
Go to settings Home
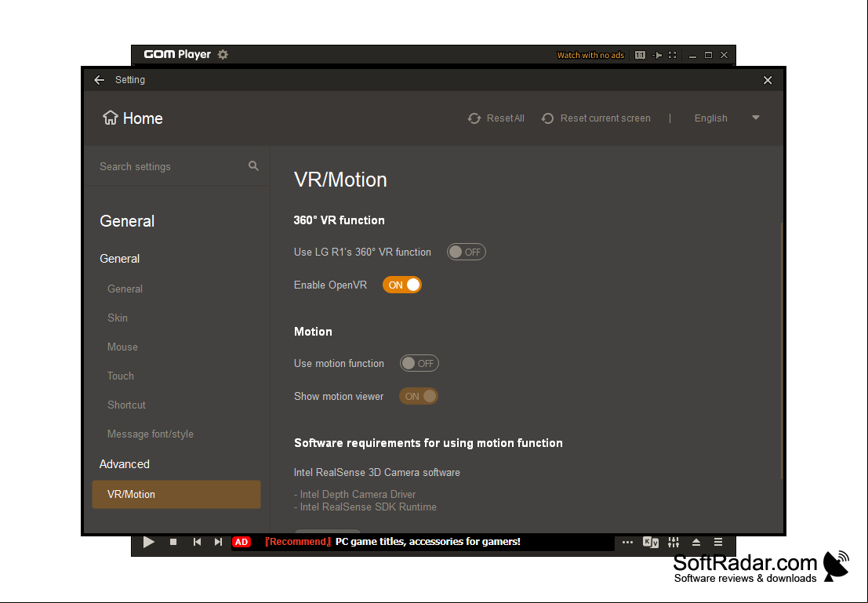coord(133,118)
